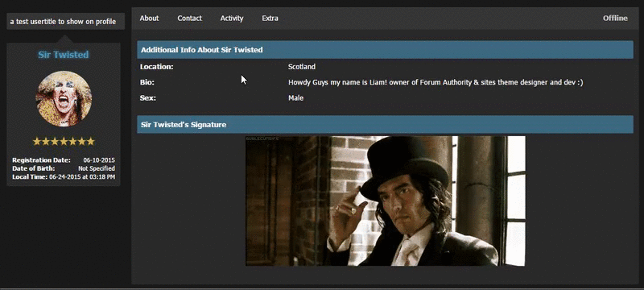Click the Sex label
This screenshot has width=644, height=290.
[148, 98]
